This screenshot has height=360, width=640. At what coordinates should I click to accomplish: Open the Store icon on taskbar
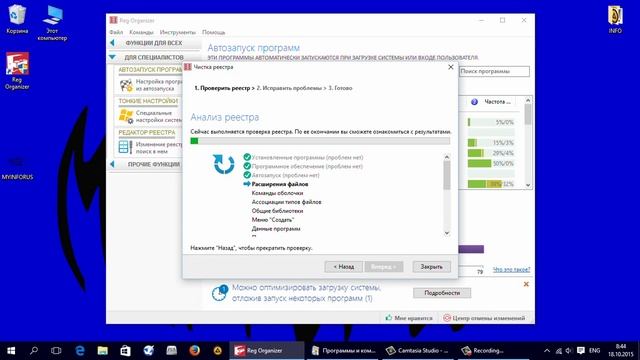pyautogui.click(x=125, y=351)
